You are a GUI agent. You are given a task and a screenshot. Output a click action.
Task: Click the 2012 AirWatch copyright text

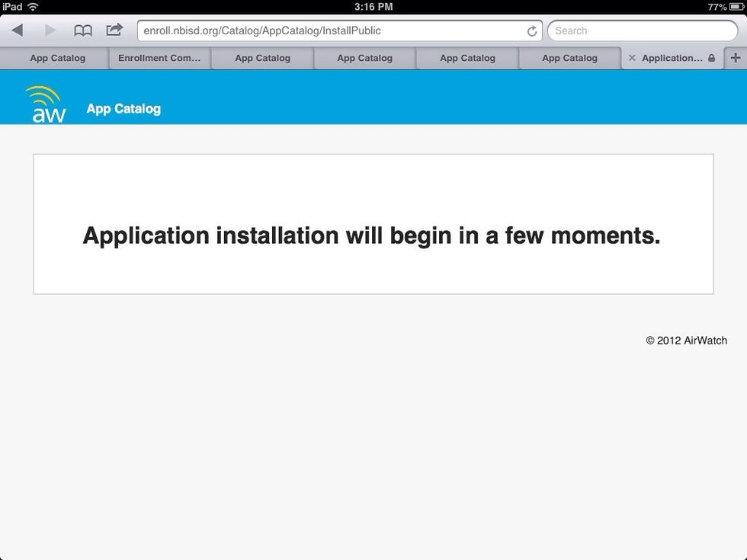click(x=687, y=341)
